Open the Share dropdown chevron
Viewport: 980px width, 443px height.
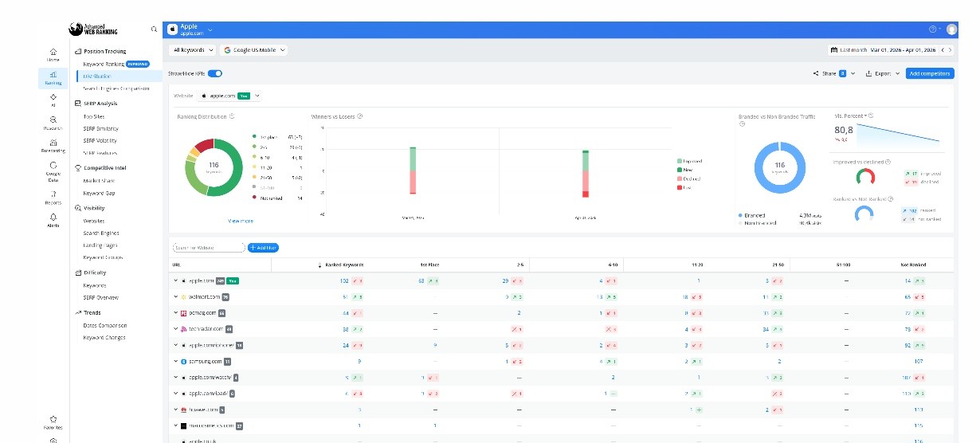point(853,73)
